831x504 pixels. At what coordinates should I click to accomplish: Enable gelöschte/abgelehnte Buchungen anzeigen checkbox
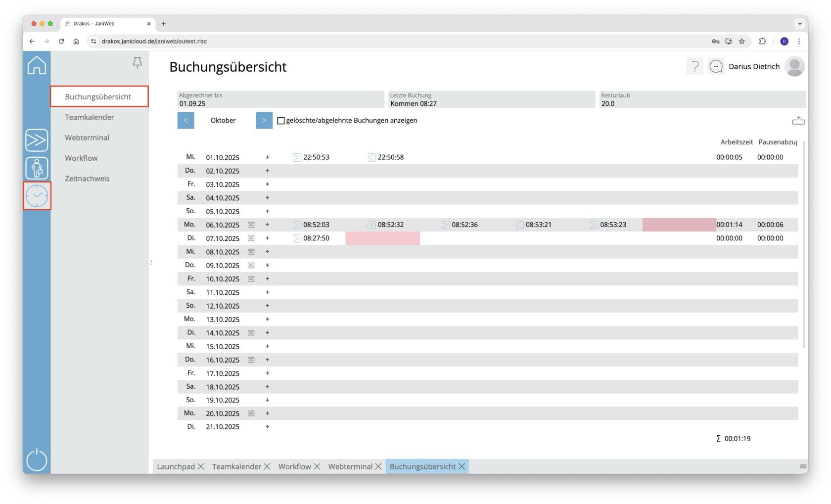(281, 121)
